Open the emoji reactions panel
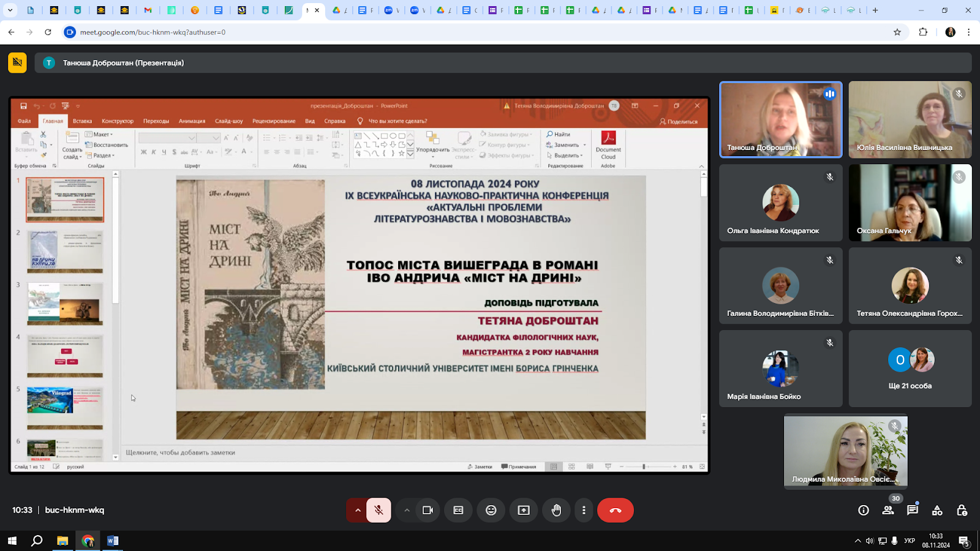Screen dimensions: 980x551 tap(491, 510)
